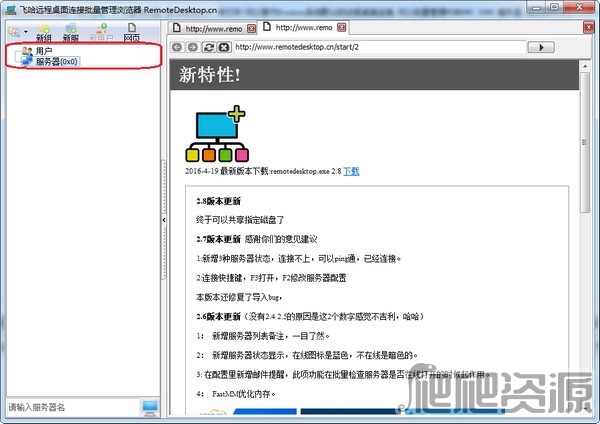This screenshot has width=600, height=424.
Task: Click the 2.6版本更新 heading text
Action: coord(218,316)
